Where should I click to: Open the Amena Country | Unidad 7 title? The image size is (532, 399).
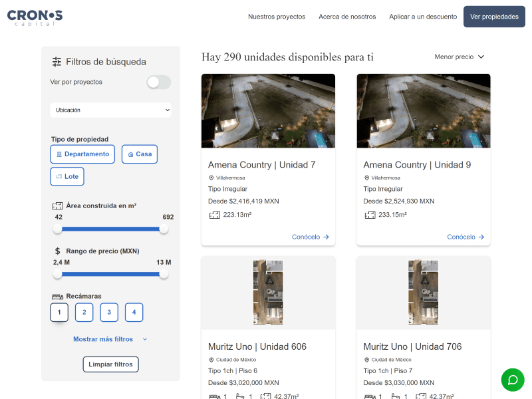point(261,165)
